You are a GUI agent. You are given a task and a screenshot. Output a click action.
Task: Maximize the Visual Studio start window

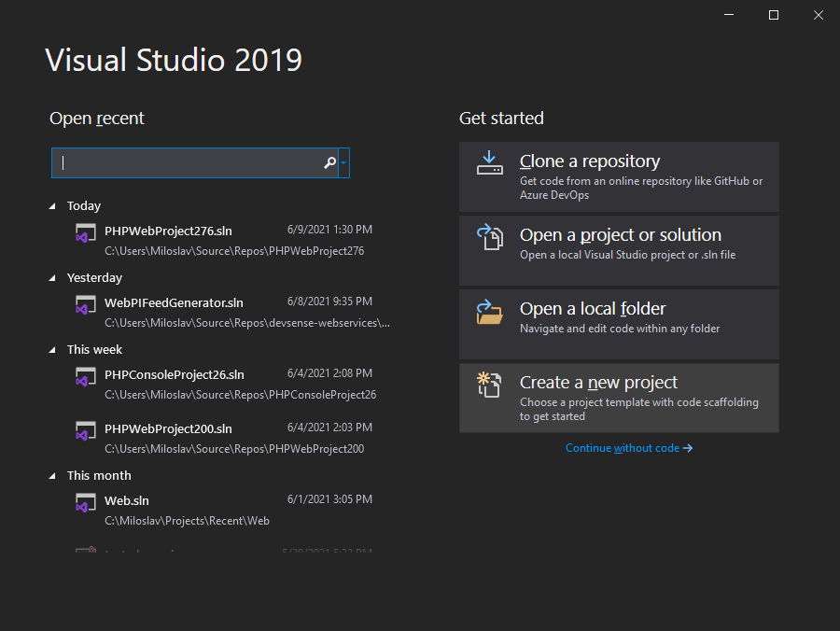pyautogui.click(x=774, y=15)
